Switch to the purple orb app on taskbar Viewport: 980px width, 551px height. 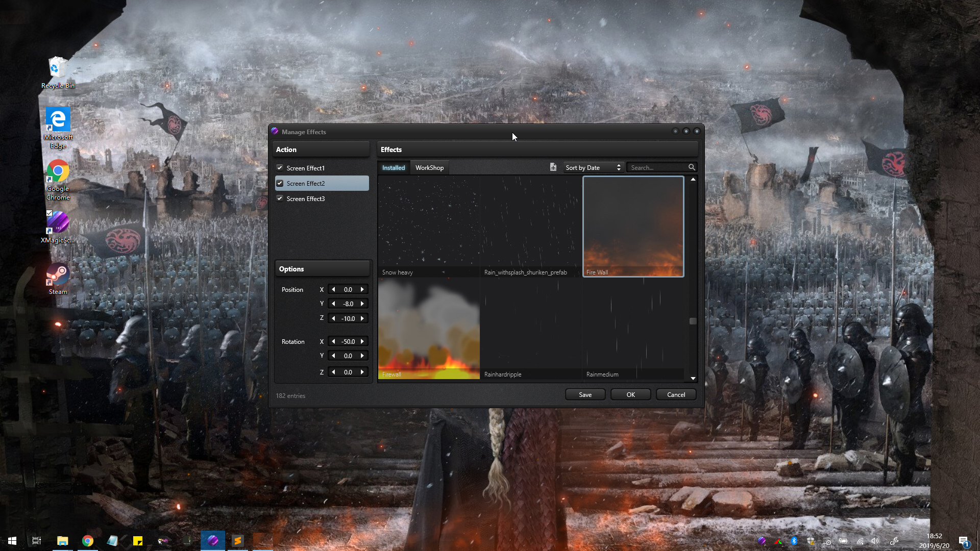213,541
